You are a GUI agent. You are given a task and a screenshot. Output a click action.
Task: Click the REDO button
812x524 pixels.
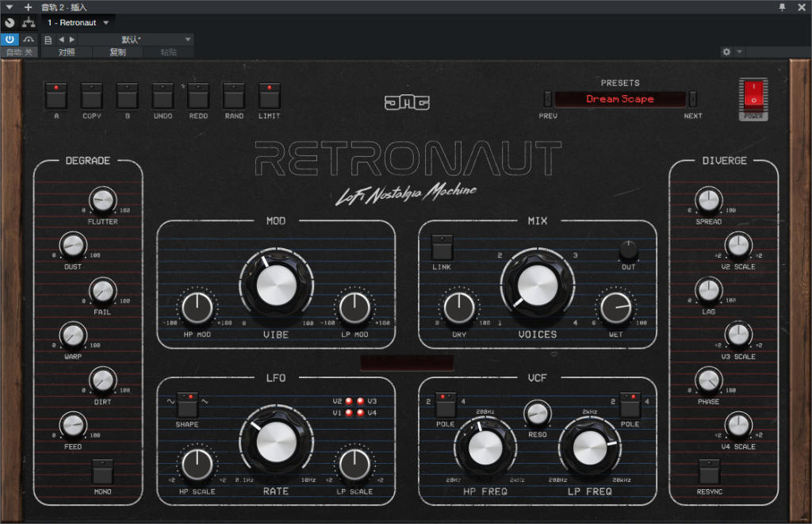pos(198,96)
